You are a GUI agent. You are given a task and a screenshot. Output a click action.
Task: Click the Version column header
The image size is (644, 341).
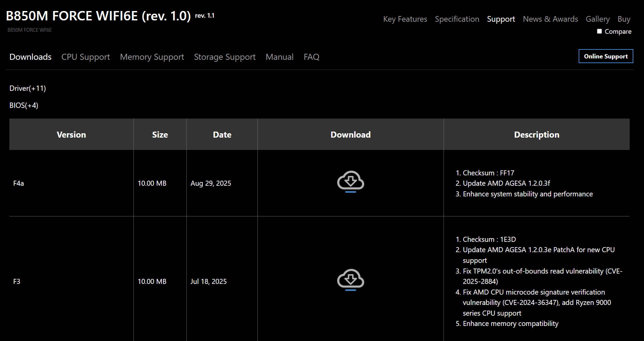71,135
